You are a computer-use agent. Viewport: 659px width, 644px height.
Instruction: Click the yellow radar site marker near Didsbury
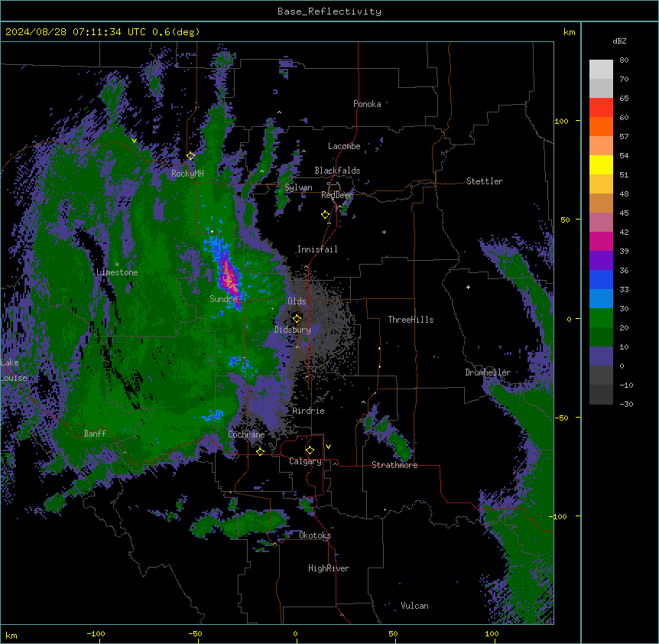coord(297,318)
